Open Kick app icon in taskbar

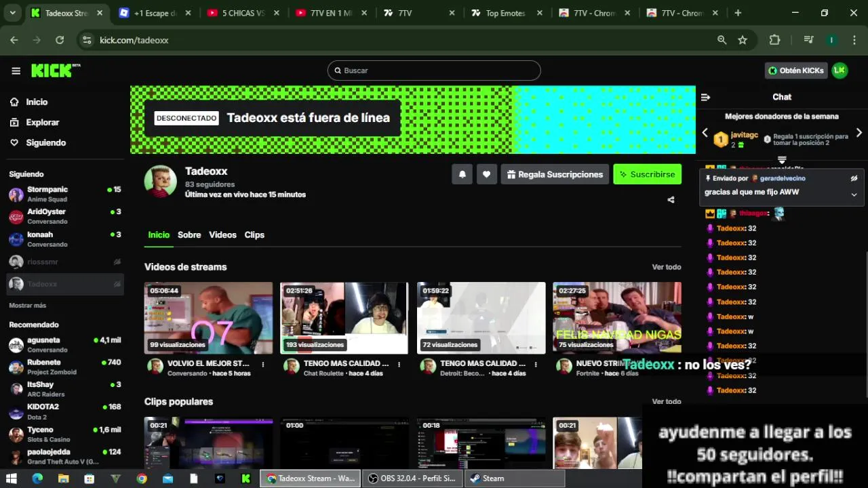tap(245, 479)
